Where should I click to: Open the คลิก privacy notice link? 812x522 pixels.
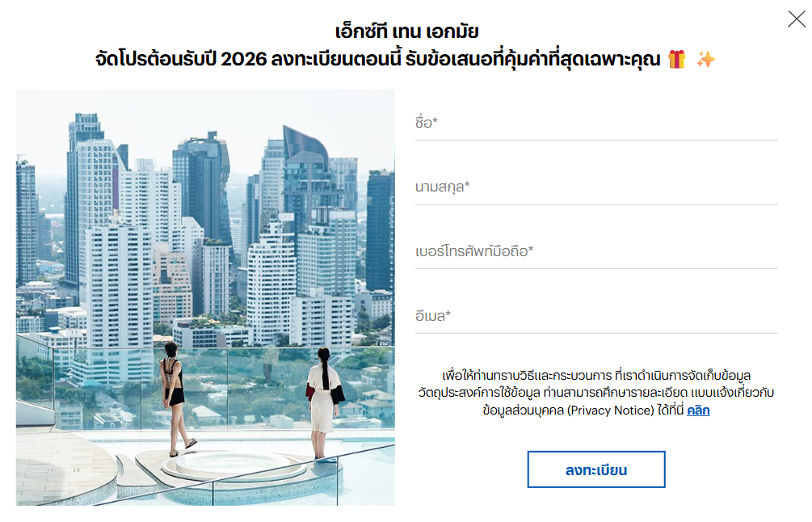click(698, 410)
